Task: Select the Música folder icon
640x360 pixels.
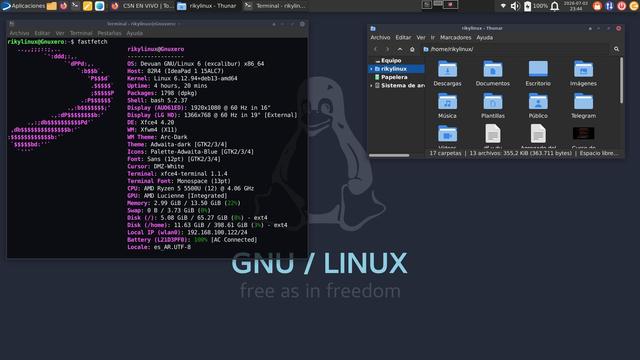Action: tap(447, 102)
